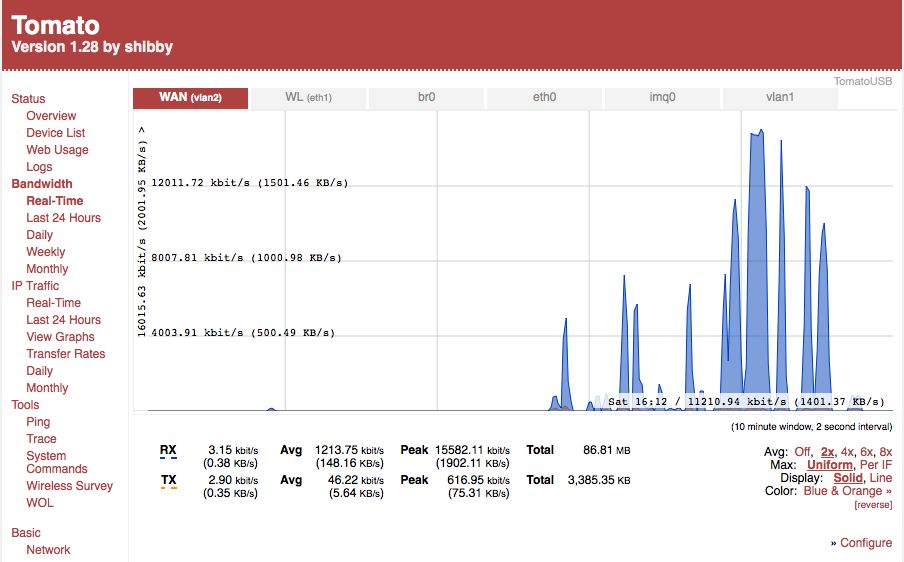The image size is (904, 562).
Task: Set averaging to 2x
Action: pos(827,452)
